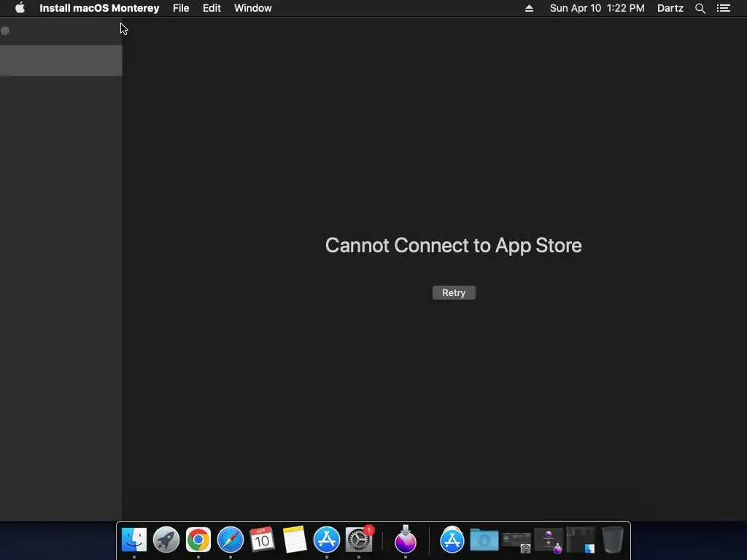Image resolution: width=747 pixels, height=560 pixels.
Task: Open Spotlight search magnifier icon
Action: (700, 8)
